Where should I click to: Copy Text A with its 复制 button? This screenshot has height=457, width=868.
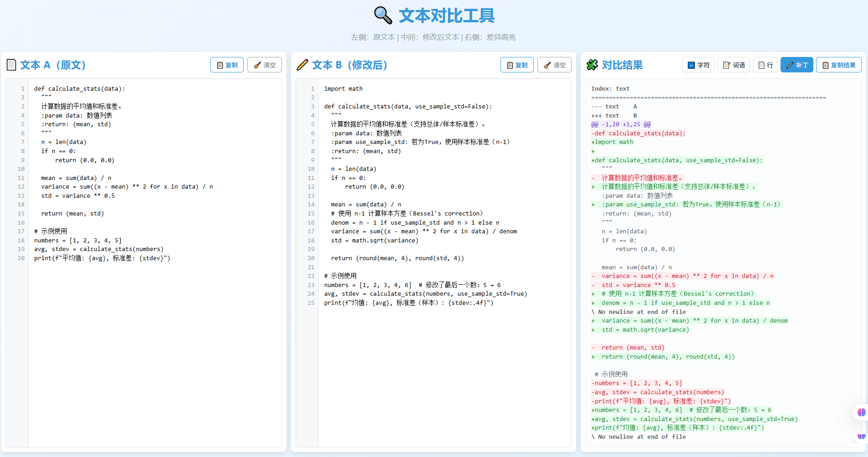tap(227, 65)
